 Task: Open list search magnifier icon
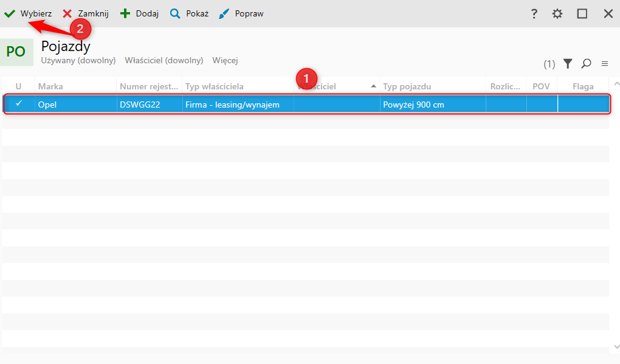point(586,64)
